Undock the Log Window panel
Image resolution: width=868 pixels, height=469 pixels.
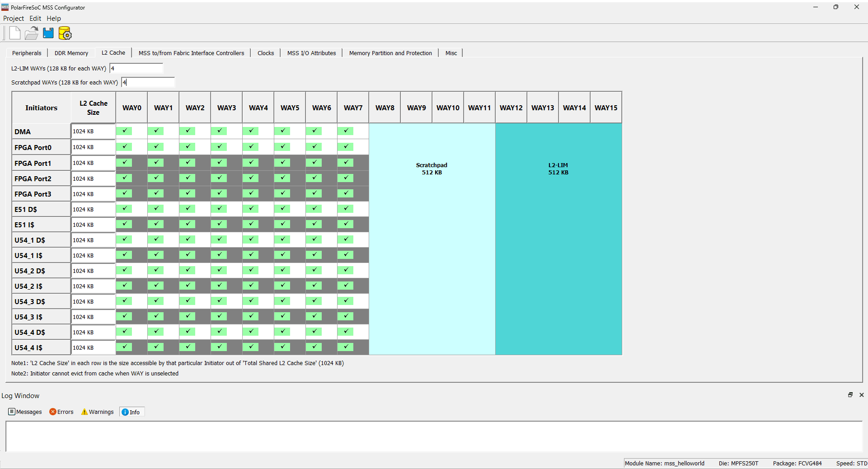pyautogui.click(x=850, y=395)
